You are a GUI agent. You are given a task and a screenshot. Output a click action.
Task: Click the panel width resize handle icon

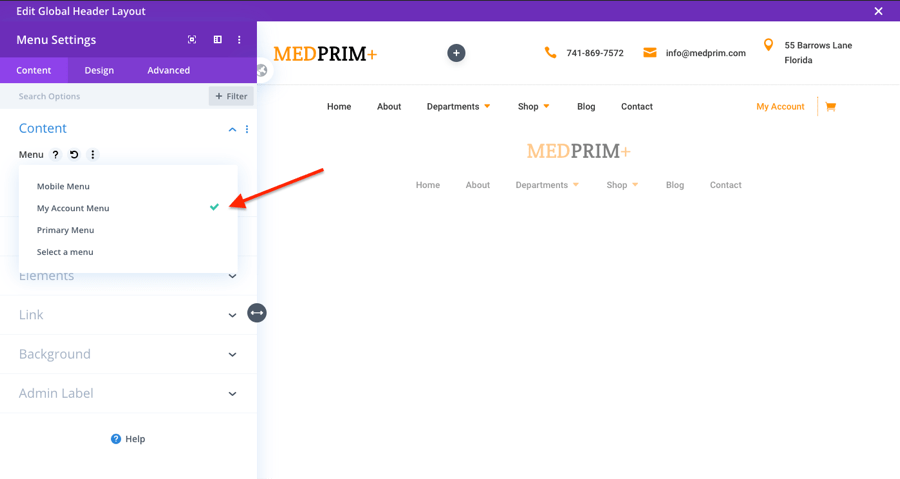257,313
